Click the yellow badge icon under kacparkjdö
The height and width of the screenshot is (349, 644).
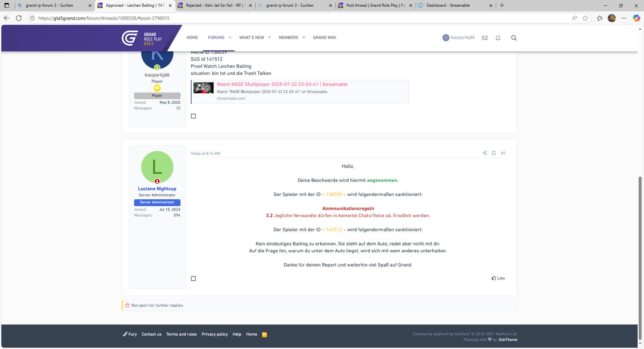157,88
